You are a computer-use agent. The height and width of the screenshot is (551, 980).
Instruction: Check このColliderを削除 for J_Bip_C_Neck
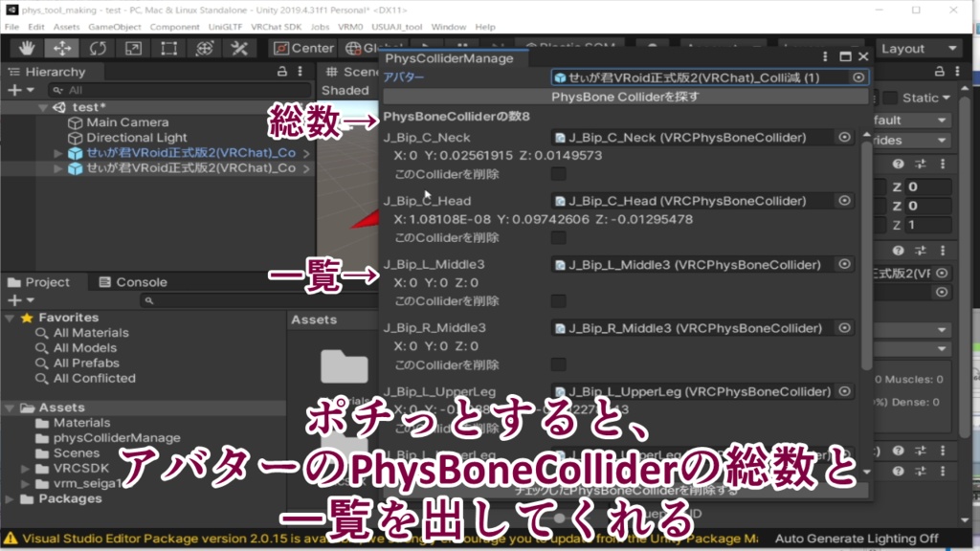click(558, 173)
